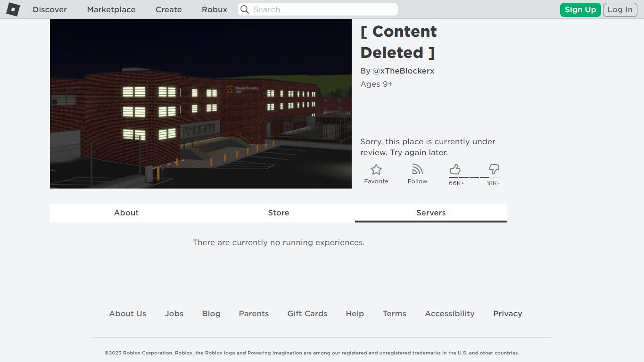Open the Privacy footer link
Screen dimensions: 644x362
pyautogui.click(x=508, y=313)
